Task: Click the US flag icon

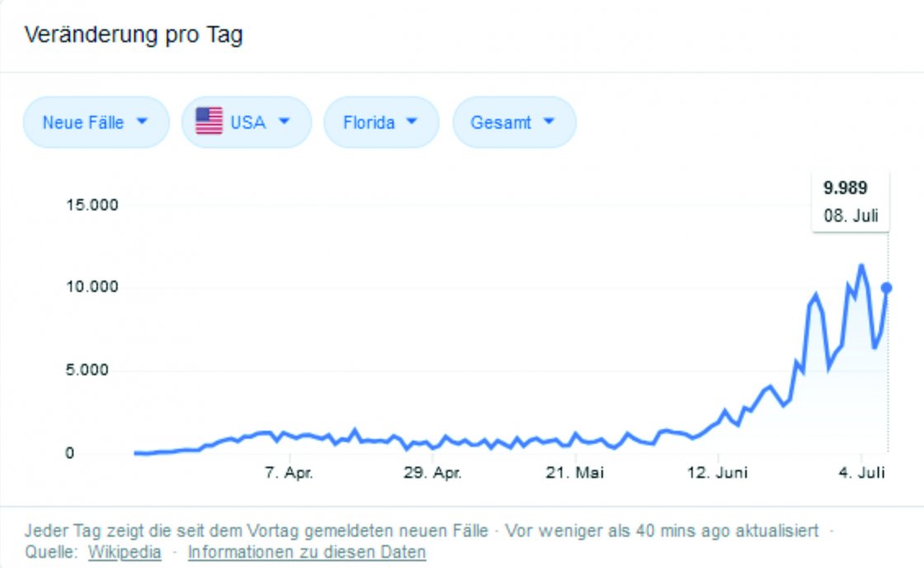Action: [x=209, y=122]
